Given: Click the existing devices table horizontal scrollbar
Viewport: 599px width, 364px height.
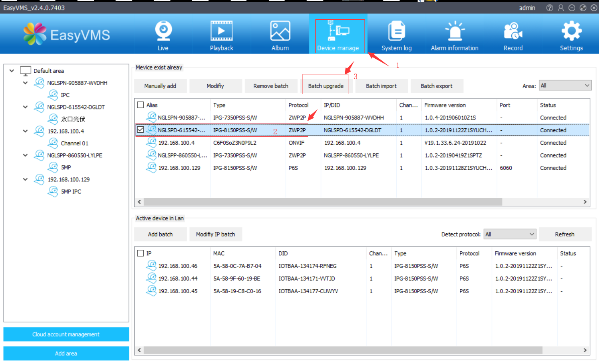Looking at the screenshot, I should point(323,202).
